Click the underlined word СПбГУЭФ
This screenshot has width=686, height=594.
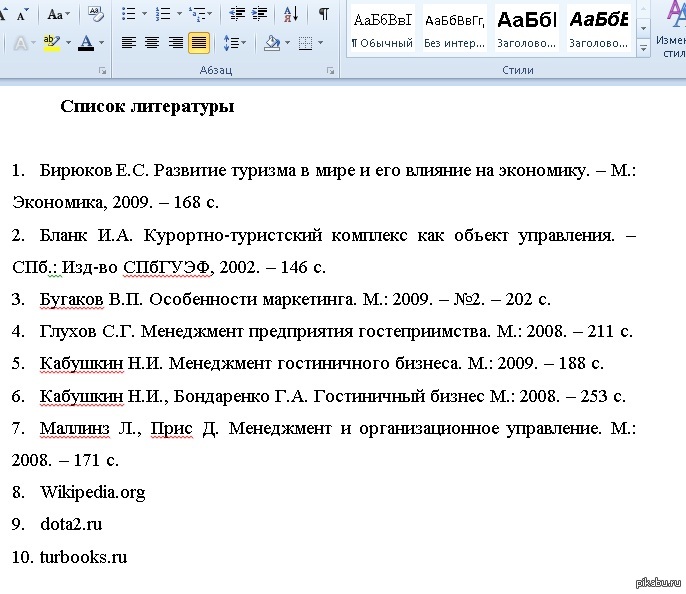pyautogui.click(x=168, y=267)
